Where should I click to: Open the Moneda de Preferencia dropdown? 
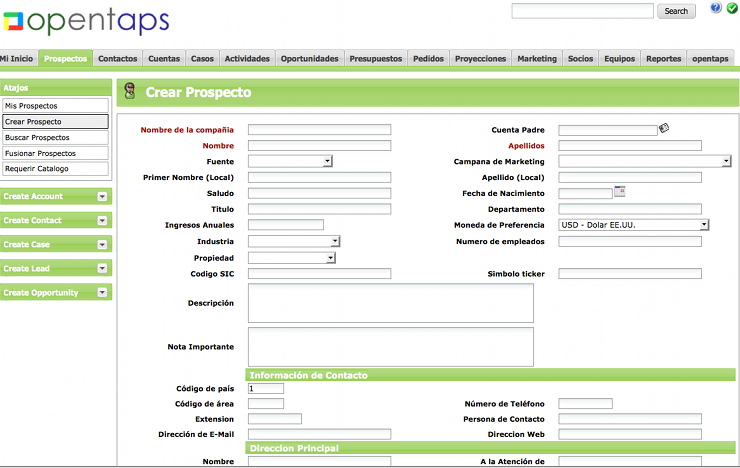click(633, 225)
